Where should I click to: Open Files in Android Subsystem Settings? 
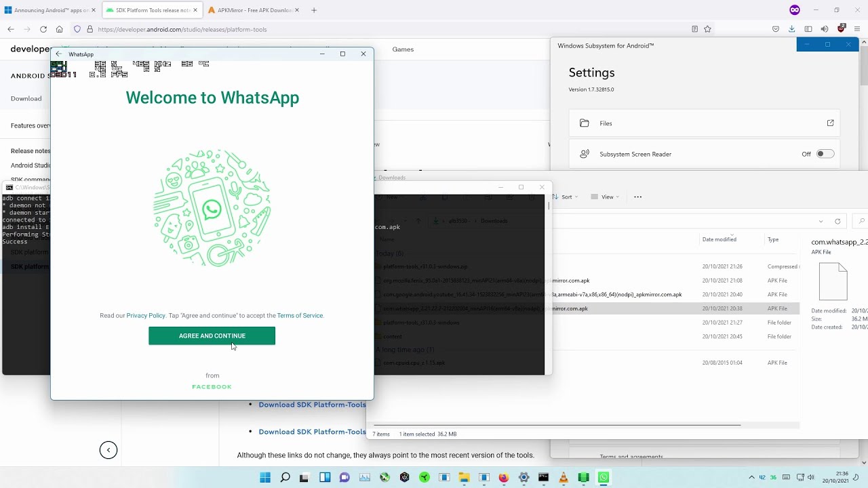(704, 123)
